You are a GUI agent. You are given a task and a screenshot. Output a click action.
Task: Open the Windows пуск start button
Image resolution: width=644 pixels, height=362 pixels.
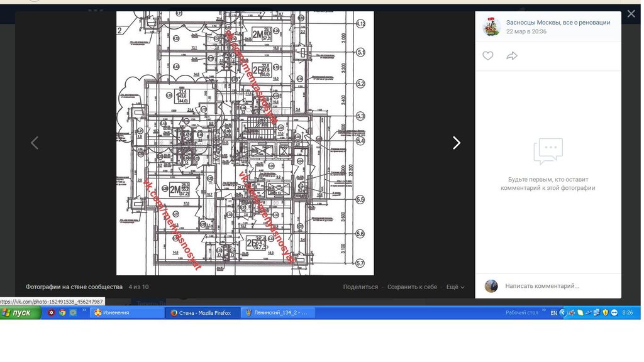click(18, 313)
